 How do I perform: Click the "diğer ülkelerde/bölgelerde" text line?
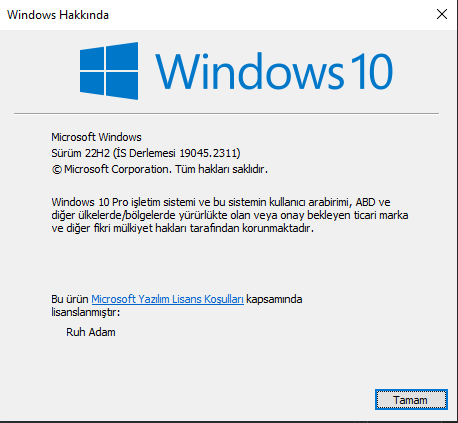[113, 215]
